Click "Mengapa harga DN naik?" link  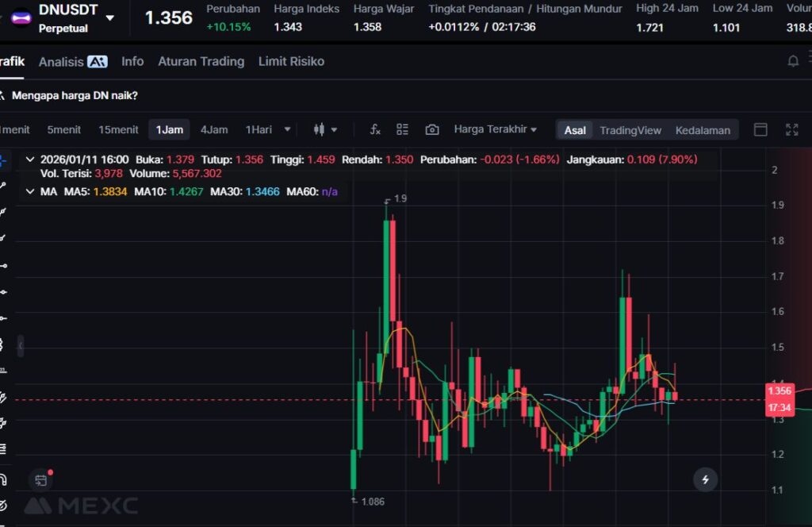coord(75,95)
